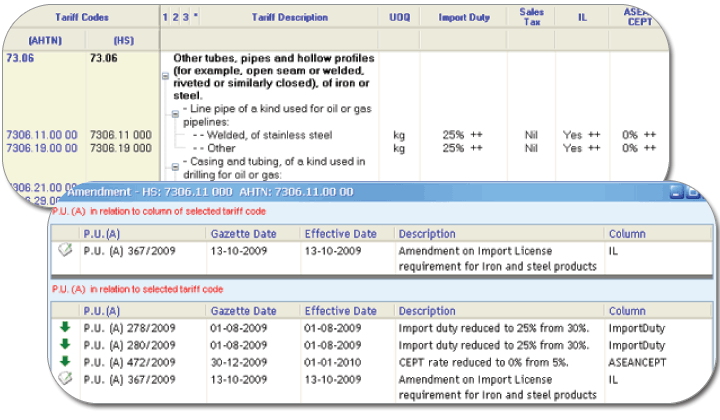Click green arrow icon for P.U. (A) 278/2009
Image resolution: width=720 pixels, height=420 pixels.
[65, 328]
